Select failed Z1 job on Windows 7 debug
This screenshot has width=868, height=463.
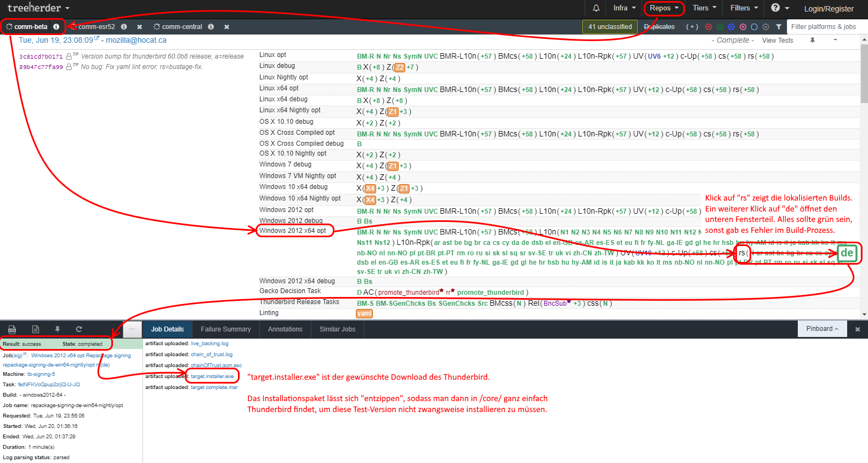[x=393, y=166]
